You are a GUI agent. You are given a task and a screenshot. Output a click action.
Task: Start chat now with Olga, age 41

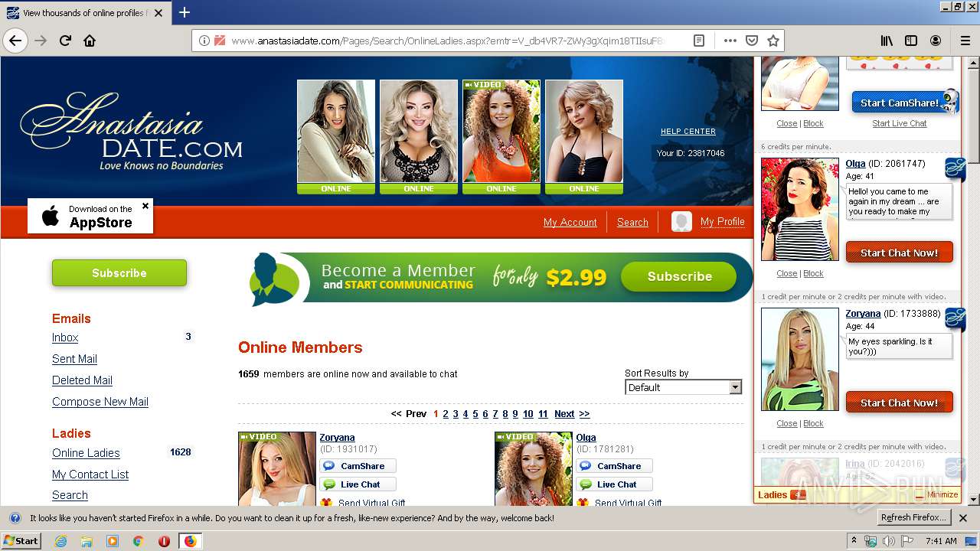pyautogui.click(x=899, y=253)
